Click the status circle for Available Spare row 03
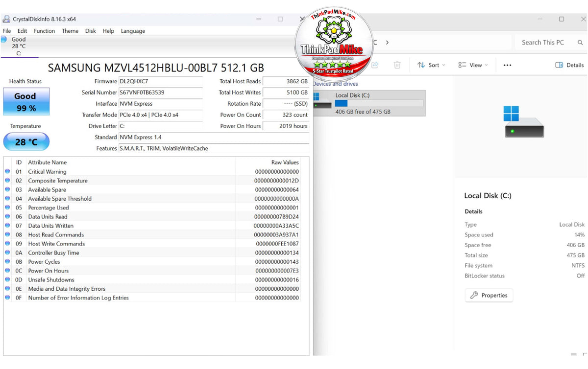This screenshot has height=369, width=588. (x=7, y=189)
